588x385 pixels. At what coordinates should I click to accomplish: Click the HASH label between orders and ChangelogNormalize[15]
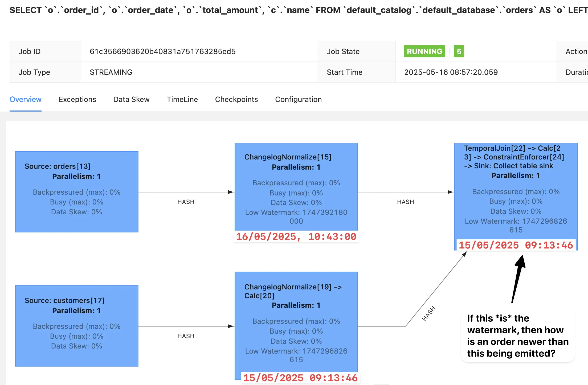[186, 202]
